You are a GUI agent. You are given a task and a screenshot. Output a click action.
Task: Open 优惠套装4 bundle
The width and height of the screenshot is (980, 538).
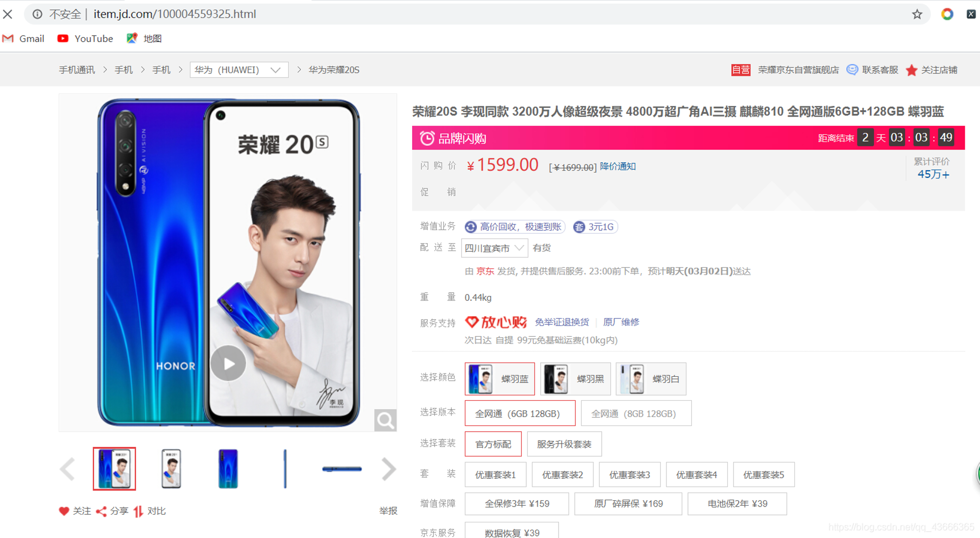point(697,474)
